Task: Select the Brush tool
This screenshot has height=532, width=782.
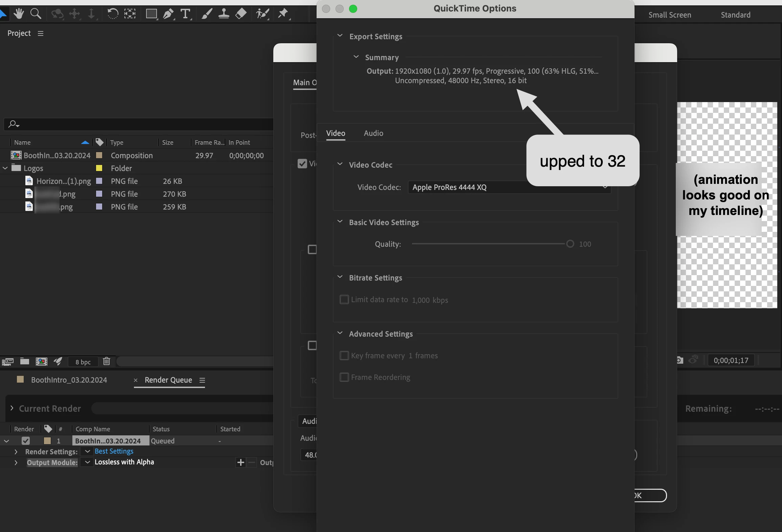Action: pyautogui.click(x=207, y=14)
